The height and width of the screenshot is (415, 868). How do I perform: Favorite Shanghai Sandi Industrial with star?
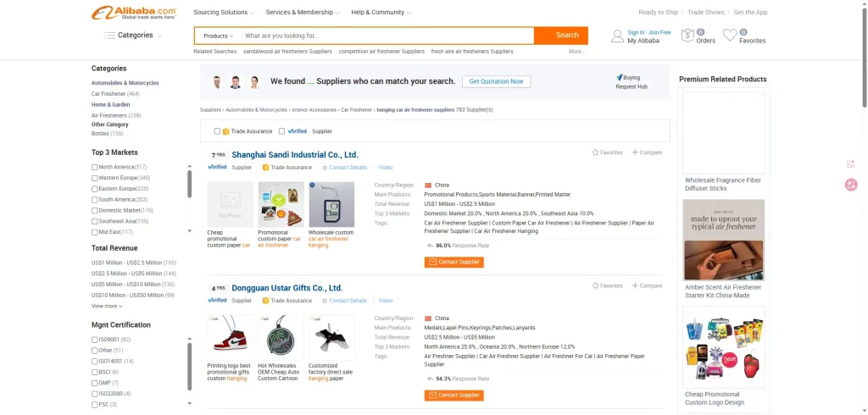pos(596,152)
